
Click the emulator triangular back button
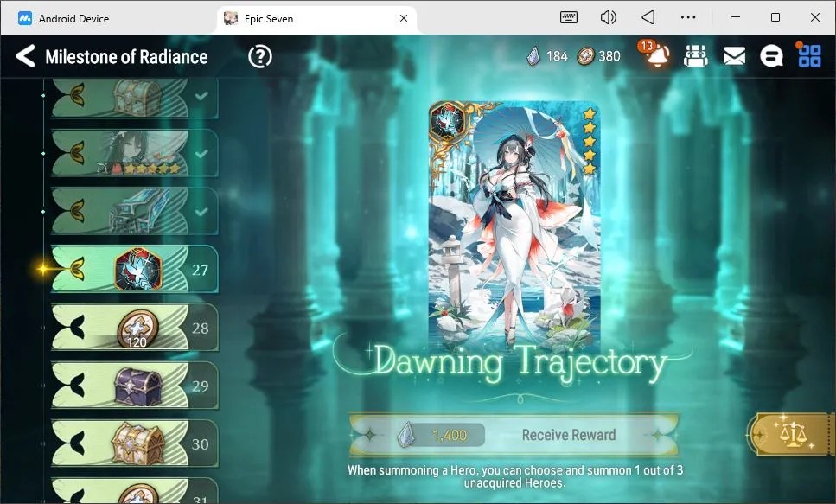648,17
